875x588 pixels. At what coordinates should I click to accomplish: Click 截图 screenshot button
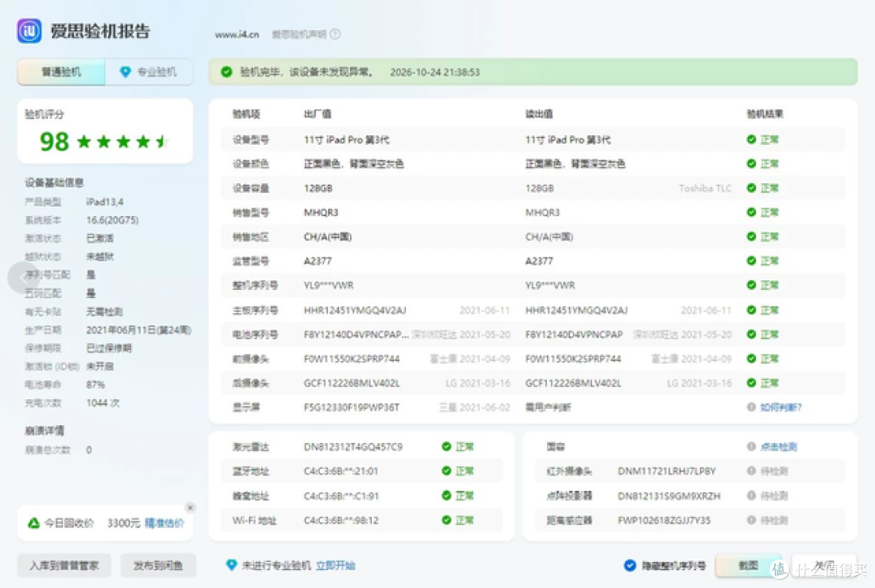click(x=749, y=565)
